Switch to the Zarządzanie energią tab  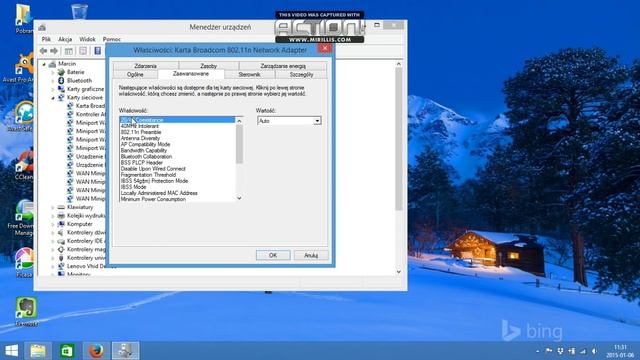(283, 66)
